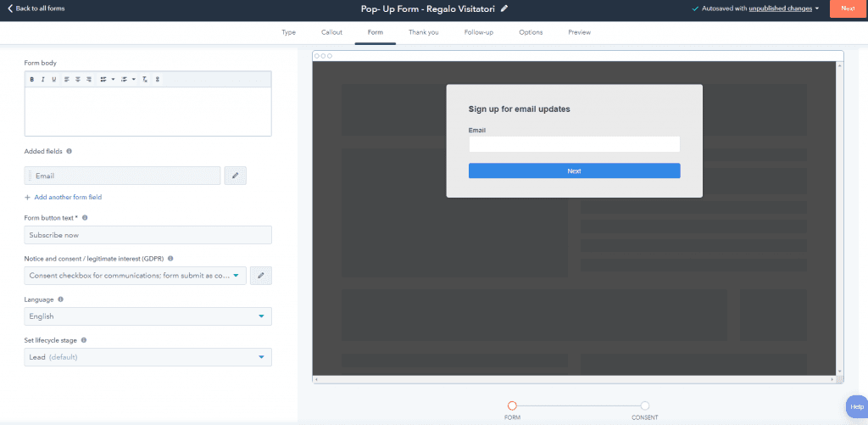The width and height of the screenshot is (868, 425).
Task: Edit the Email field with pencil icon
Action: coord(235,176)
